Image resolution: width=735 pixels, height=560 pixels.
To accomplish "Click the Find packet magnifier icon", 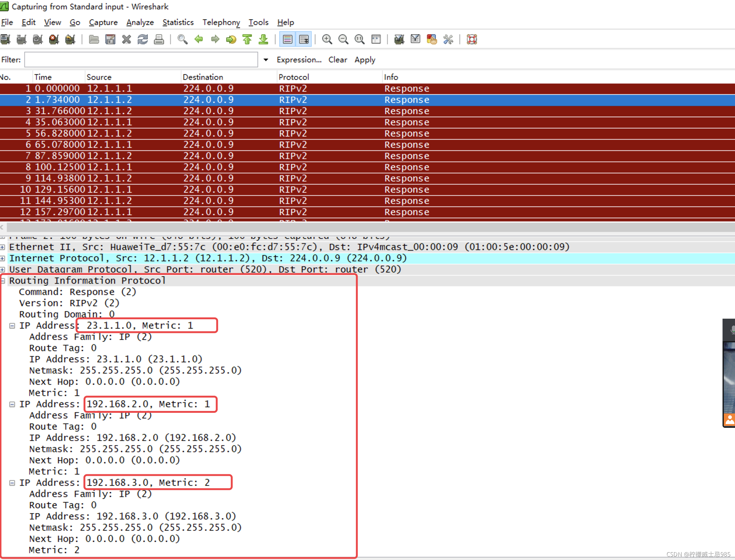I will point(182,39).
